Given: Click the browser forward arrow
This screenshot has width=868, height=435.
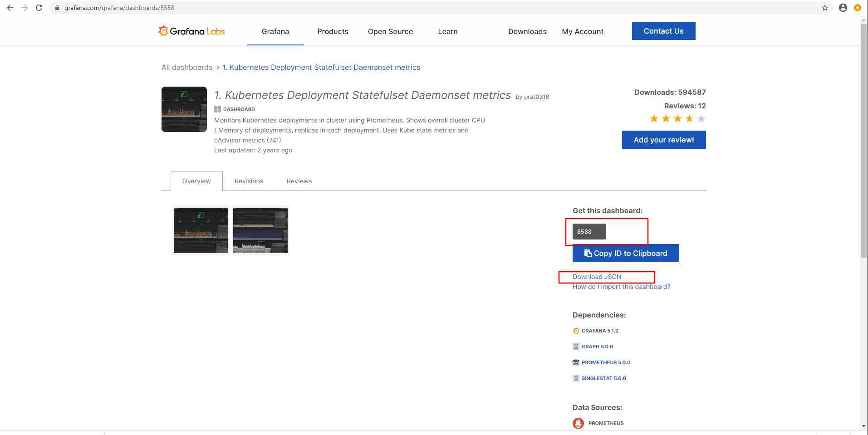Looking at the screenshot, I should pos(25,8).
